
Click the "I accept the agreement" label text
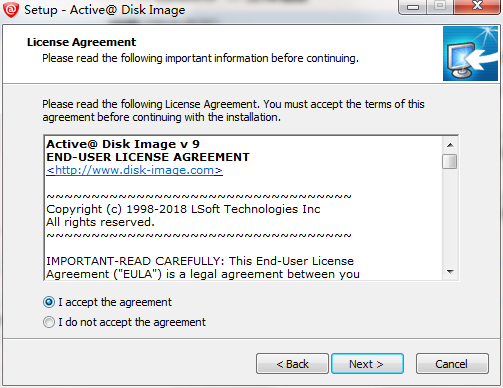(115, 302)
